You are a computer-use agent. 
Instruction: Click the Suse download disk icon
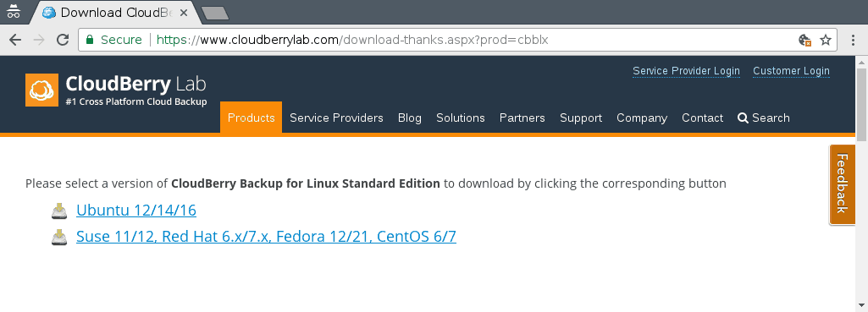tap(59, 238)
